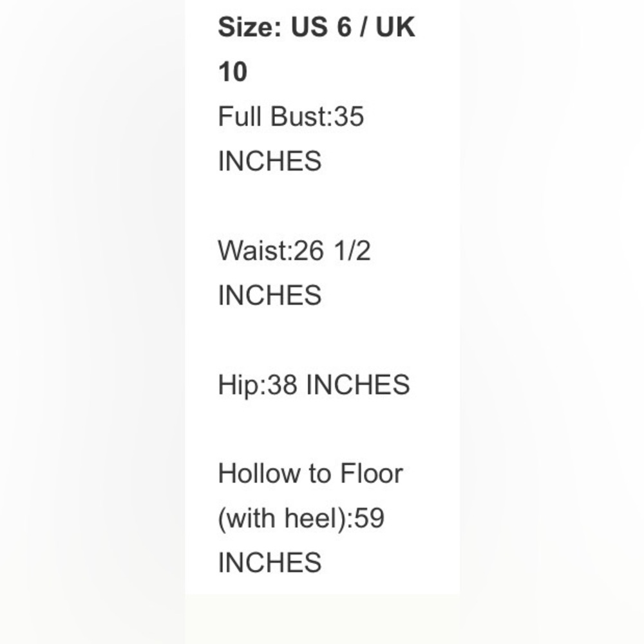Select the "Waist:26" measurement text
644x644 pixels.
270,251
